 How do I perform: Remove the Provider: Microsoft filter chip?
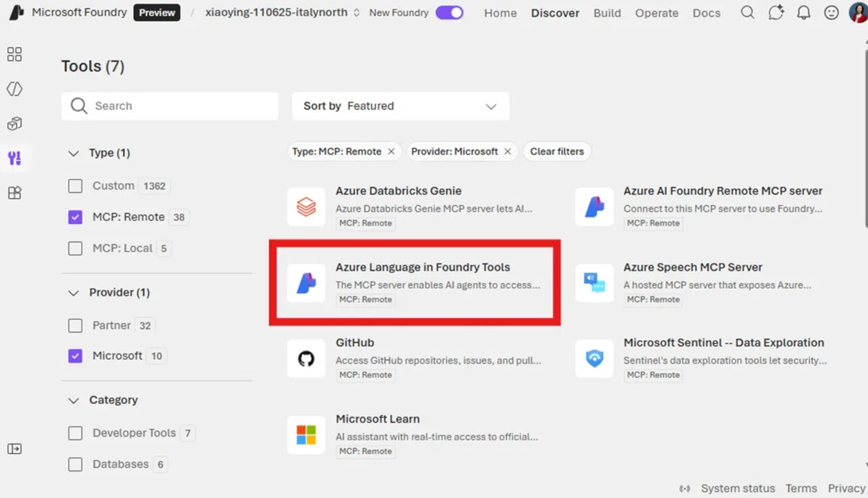508,151
